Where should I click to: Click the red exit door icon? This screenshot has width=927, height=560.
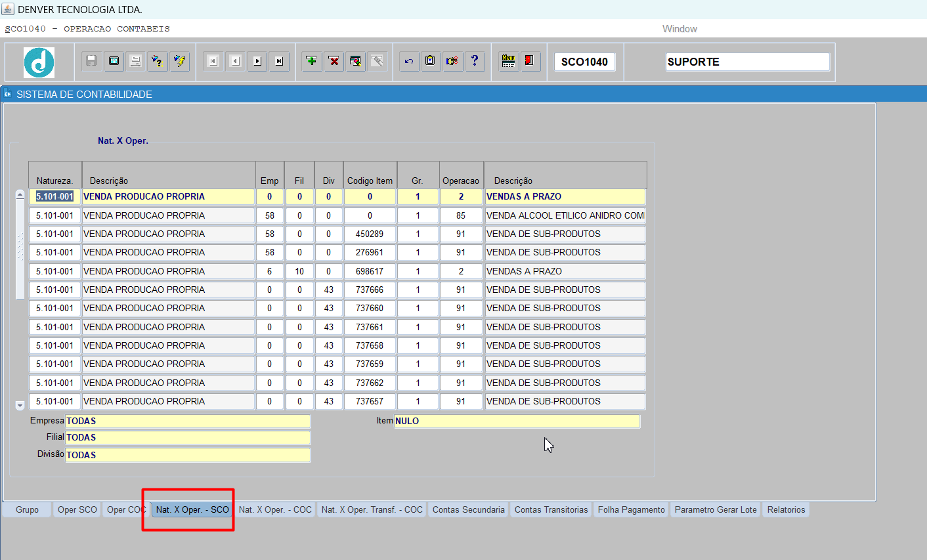(x=530, y=61)
